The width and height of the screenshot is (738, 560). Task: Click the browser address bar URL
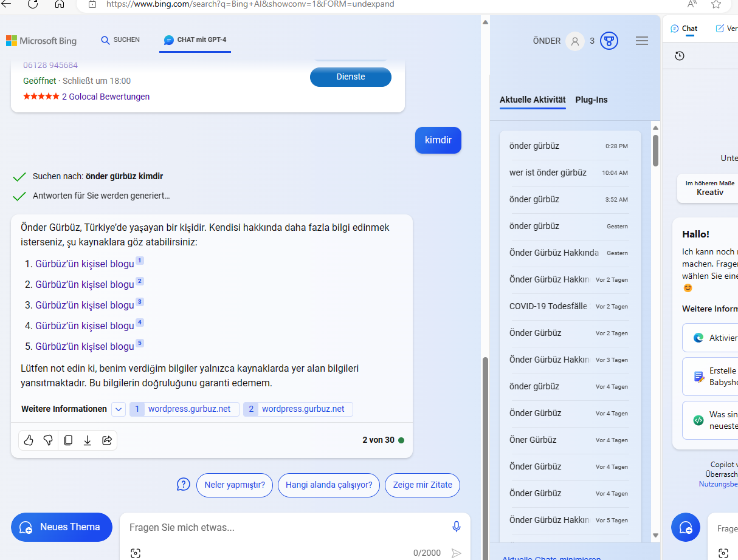pyautogui.click(x=250, y=4)
